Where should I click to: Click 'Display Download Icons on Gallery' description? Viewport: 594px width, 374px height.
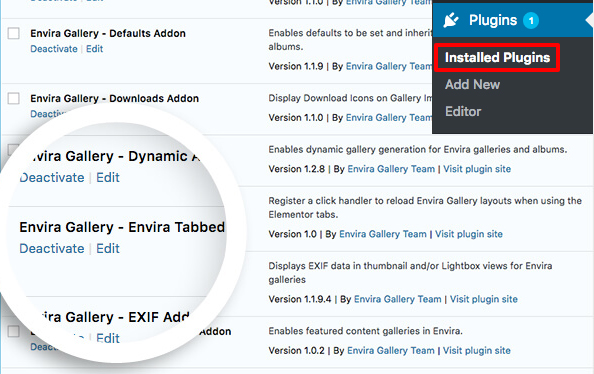pyautogui.click(x=350, y=99)
